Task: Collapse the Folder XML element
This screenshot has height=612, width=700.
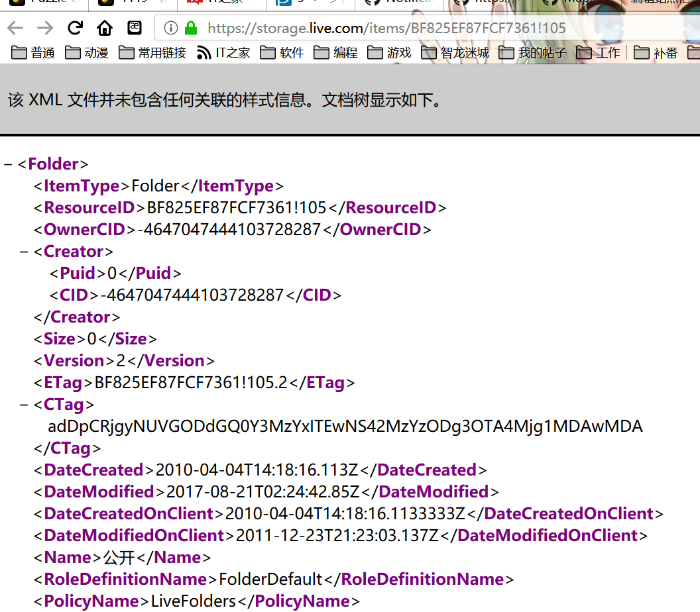Action: tap(8, 164)
